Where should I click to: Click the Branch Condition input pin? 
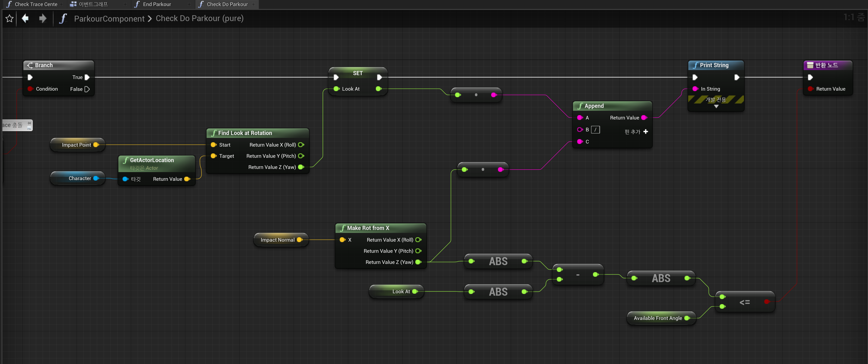[30, 89]
